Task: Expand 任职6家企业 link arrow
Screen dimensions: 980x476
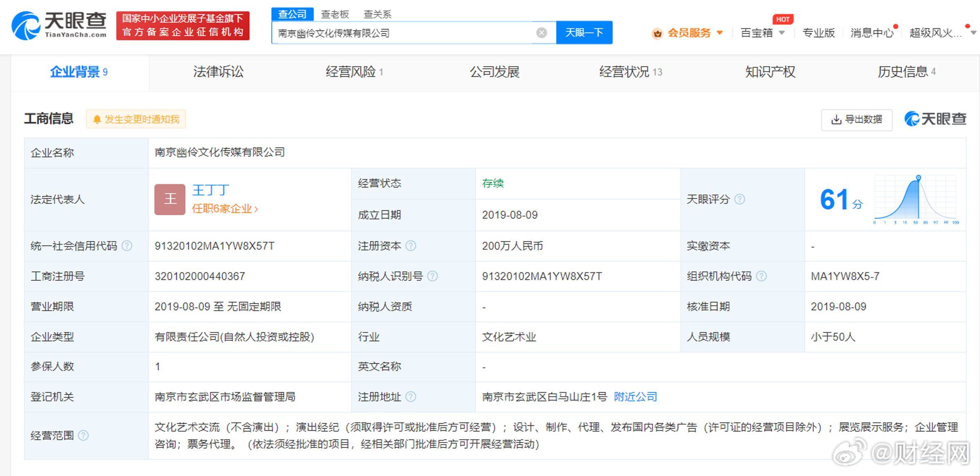Action: click(256, 209)
